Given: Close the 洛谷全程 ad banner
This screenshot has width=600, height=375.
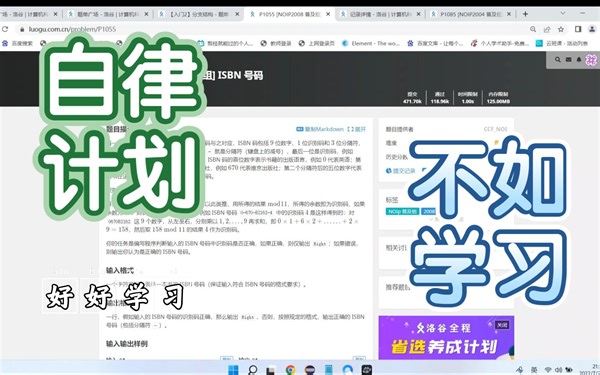Looking at the screenshot, I should [502, 324].
